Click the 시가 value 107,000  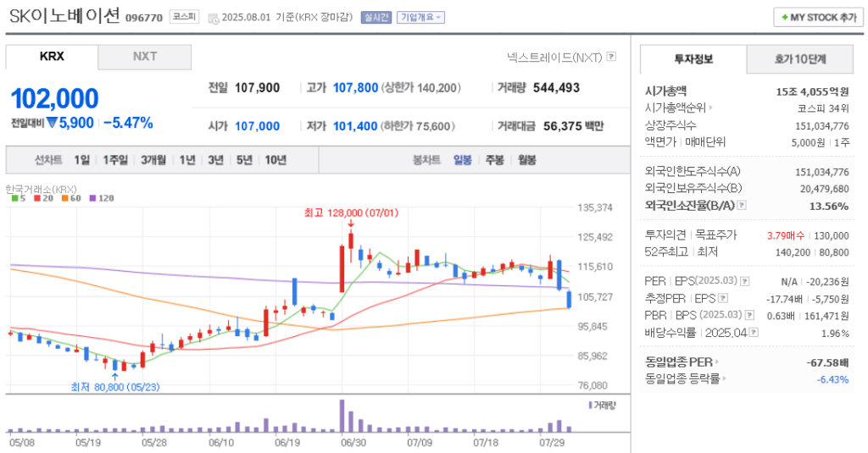[257, 126]
